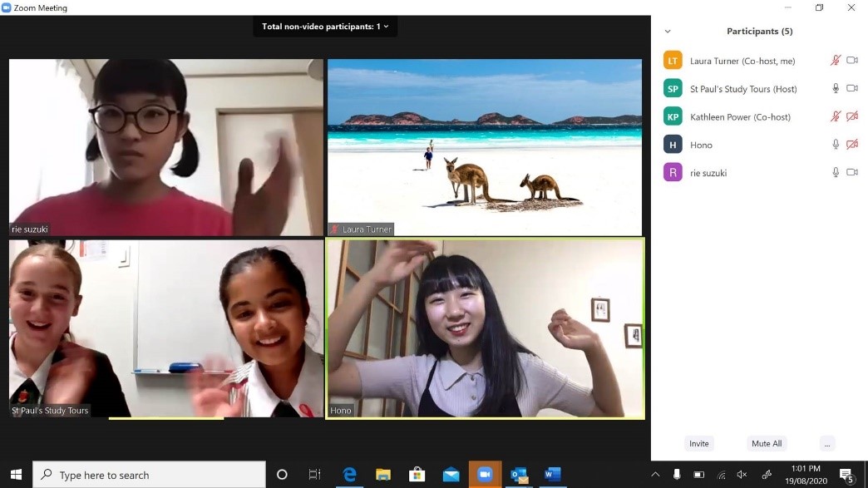Select rie suzuki's video tile
Viewport: 868px width, 488px height.
click(x=166, y=148)
